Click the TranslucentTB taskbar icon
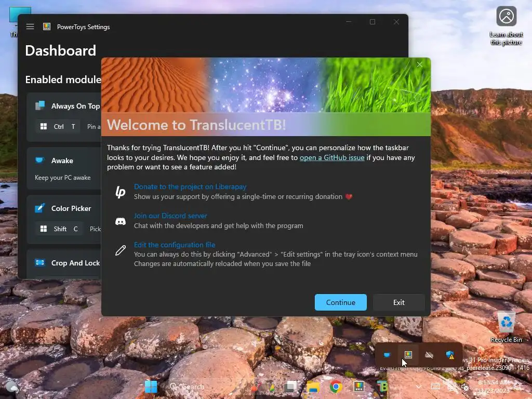Viewport: 532px width, 399px height. point(382,387)
